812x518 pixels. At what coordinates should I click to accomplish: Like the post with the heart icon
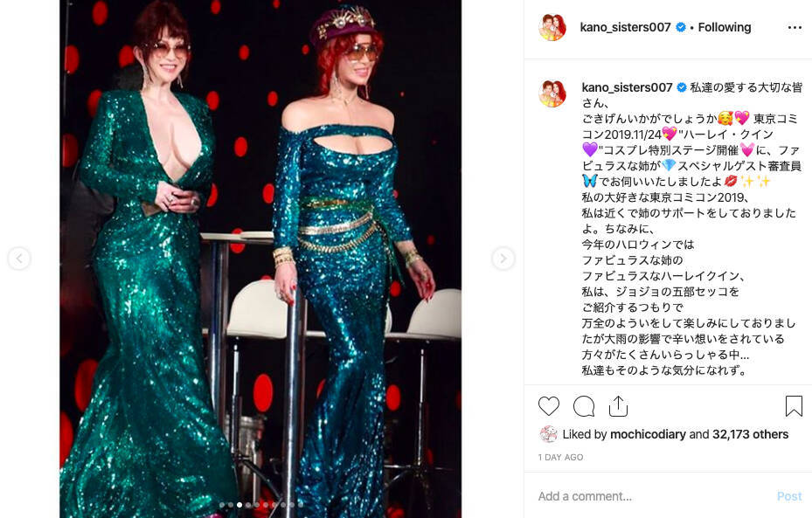tap(548, 406)
